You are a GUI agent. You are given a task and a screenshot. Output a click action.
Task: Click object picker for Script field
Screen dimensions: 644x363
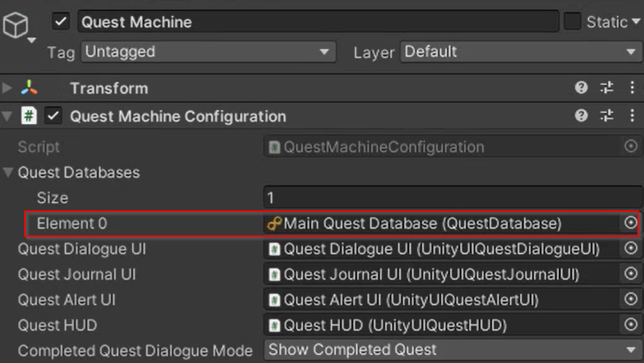[x=631, y=147]
